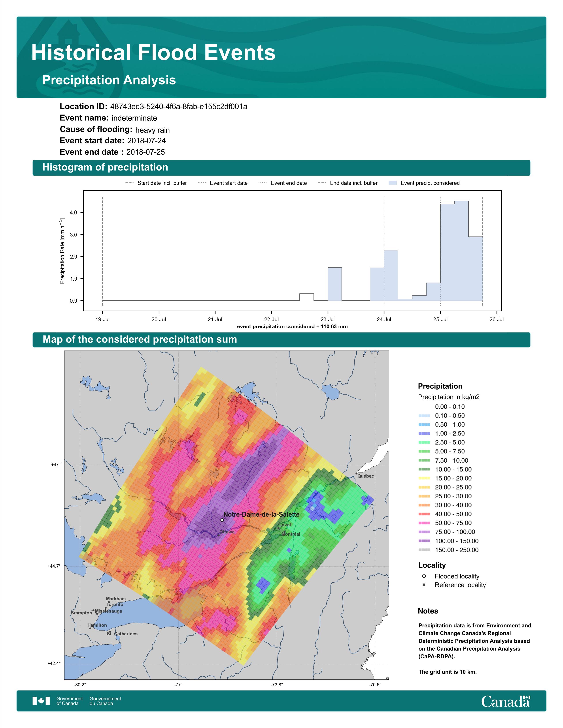This screenshot has width=563, height=728.
Task: Click the 'Event precip. considered' blue legend swatch
Action: pyautogui.click(x=393, y=183)
